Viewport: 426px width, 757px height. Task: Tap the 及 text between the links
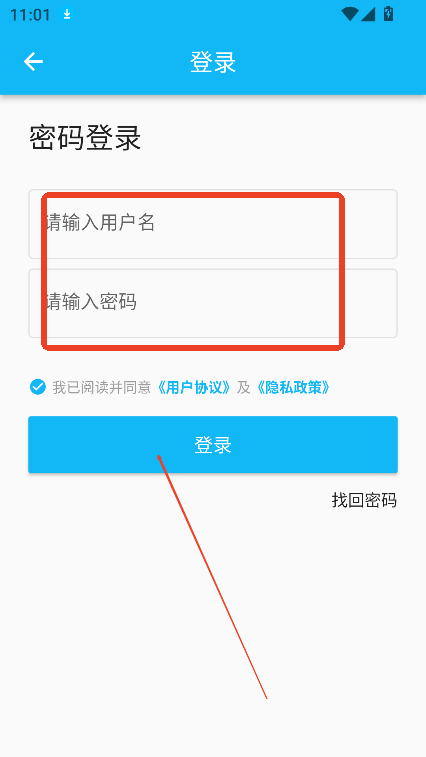[243, 387]
